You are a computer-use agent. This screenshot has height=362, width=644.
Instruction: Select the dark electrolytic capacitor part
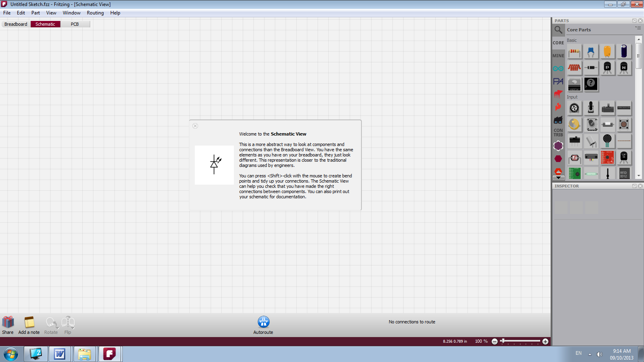click(624, 51)
